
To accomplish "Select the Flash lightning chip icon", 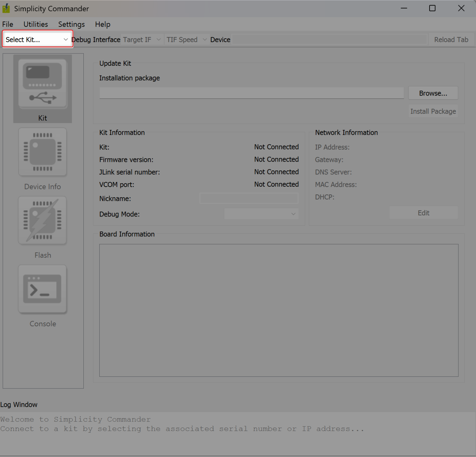I will pos(42,220).
